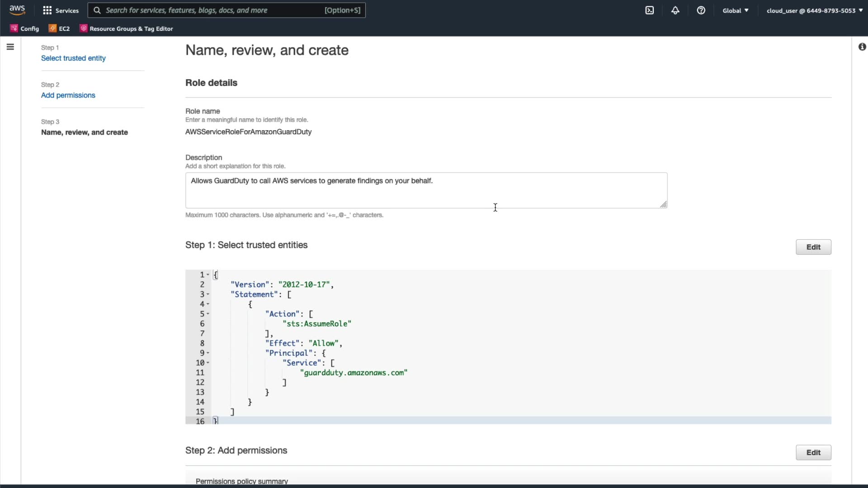Collapse the Principal block fold arrow

pyautogui.click(x=208, y=353)
